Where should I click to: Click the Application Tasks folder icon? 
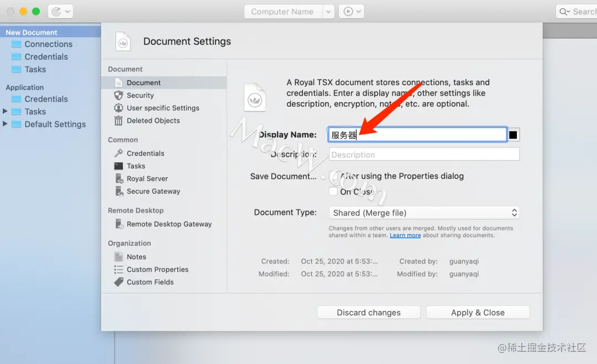[17, 112]
